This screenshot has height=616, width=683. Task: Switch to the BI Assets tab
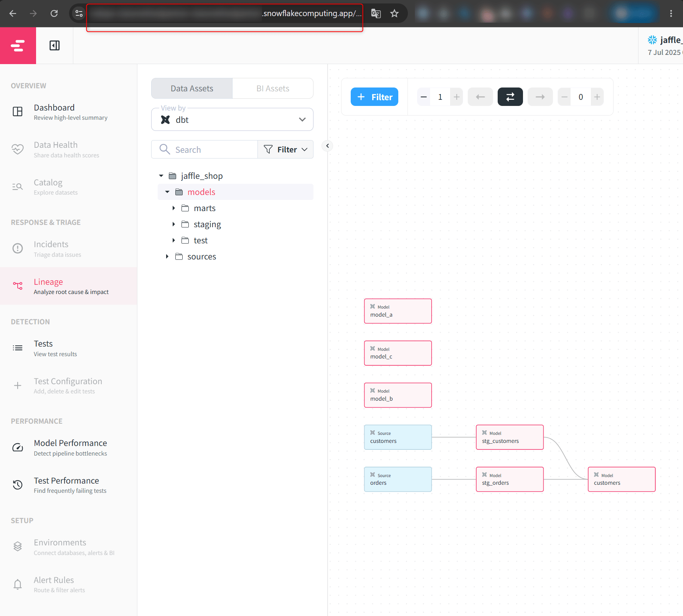point(273,89)
